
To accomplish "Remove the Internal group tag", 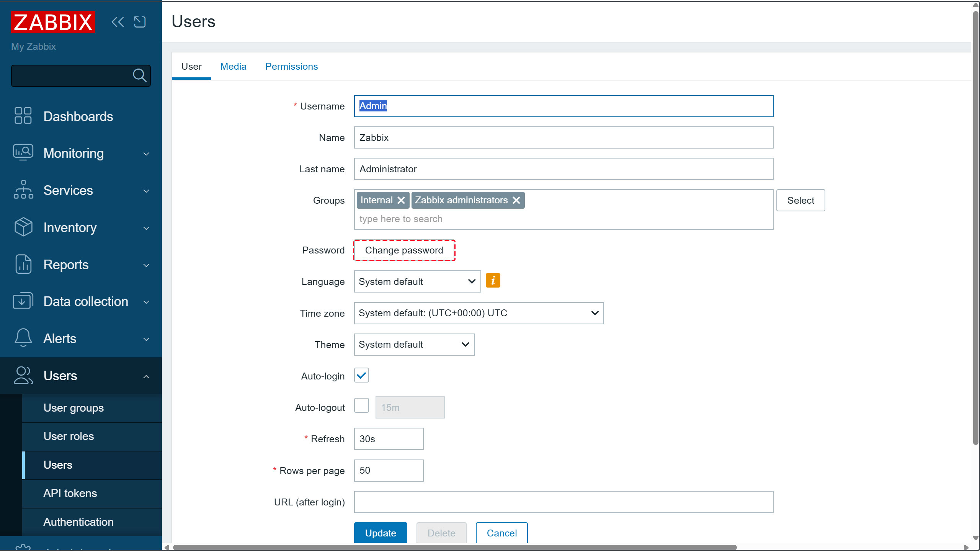I will [x=401, y=200].
